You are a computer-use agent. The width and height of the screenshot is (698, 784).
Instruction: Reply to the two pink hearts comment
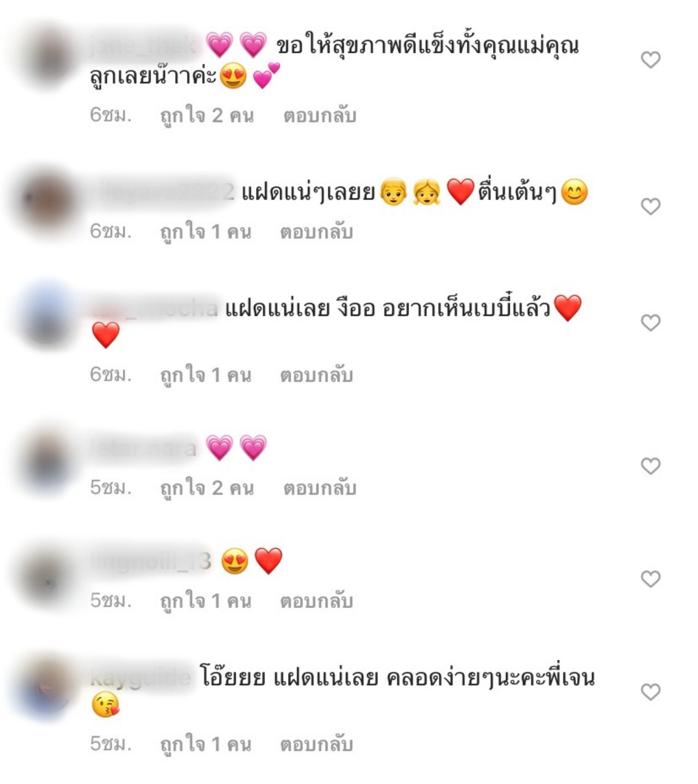pos(320,488)
